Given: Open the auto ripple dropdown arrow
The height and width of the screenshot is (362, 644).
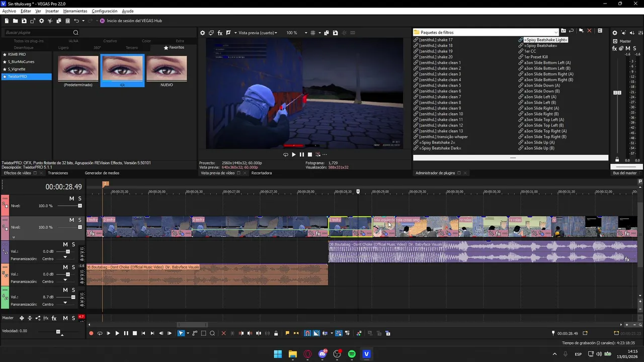Looking at the screenshot, I should 332,333.
